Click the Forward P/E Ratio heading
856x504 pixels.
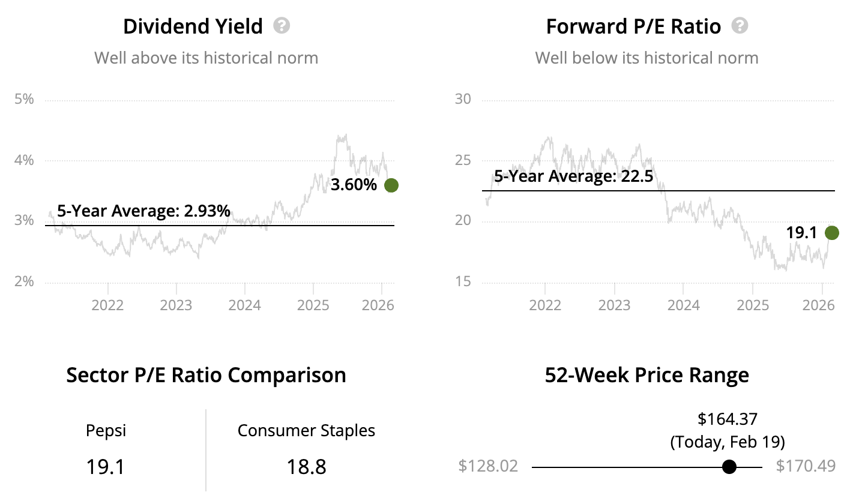[633, 26]
